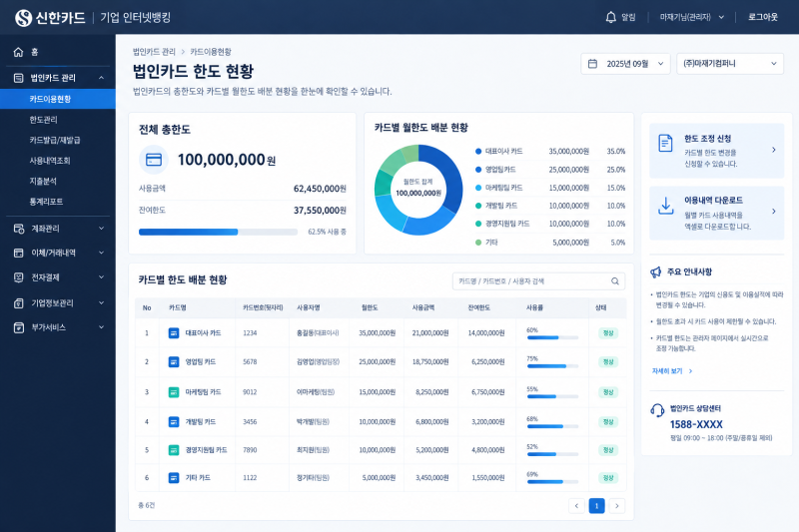Click the 법인카드 관리 breadcrumb link
799x532 pixels.
tap(154, 52)
